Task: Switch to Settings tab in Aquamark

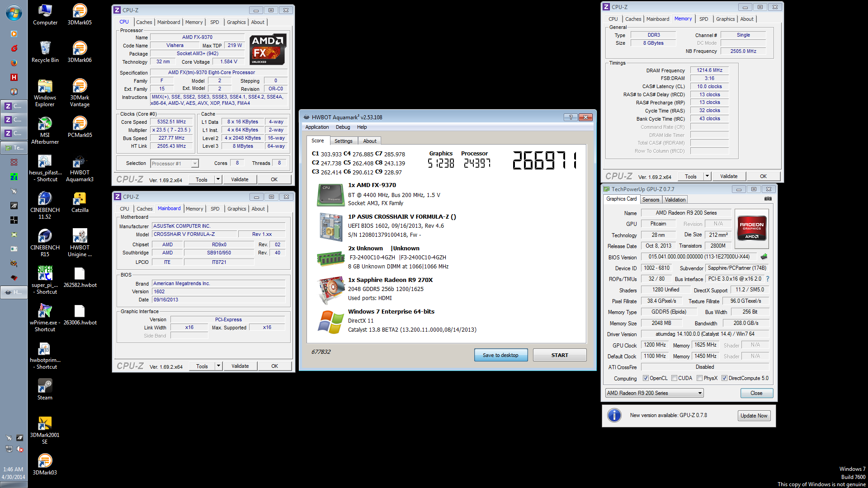Action: [x=343, y=141]
